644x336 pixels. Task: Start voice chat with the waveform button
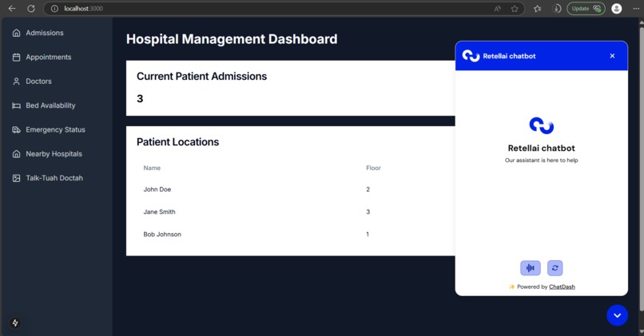[x=531, y=268]
